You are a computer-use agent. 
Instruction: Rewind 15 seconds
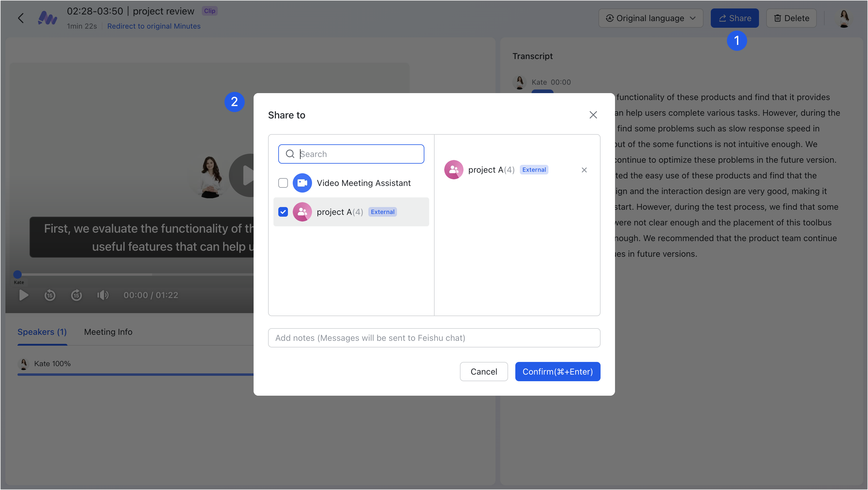tap(50, 295)
